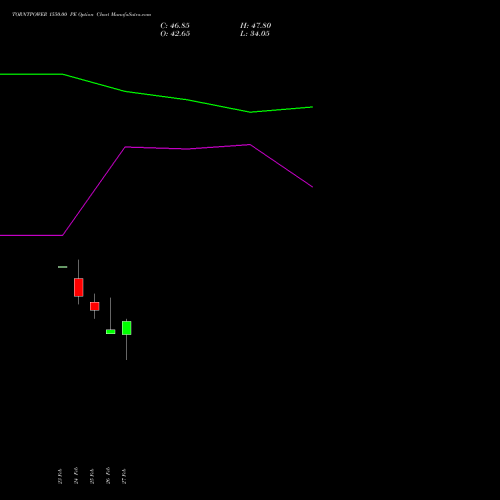
Task: Click the TORNTPOWER option chart title text
Action: [x=82, y=15]
